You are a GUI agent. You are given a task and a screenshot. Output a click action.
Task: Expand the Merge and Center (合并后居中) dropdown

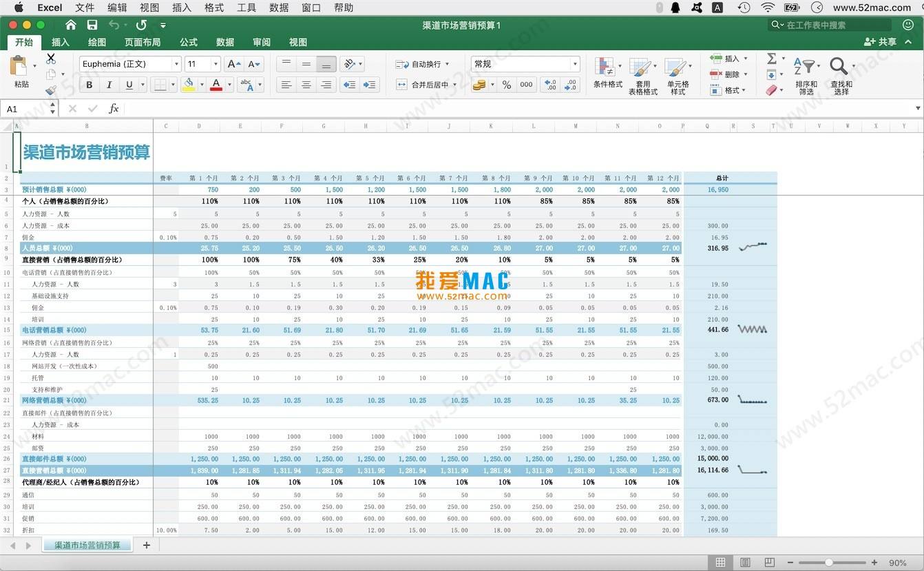454,85
